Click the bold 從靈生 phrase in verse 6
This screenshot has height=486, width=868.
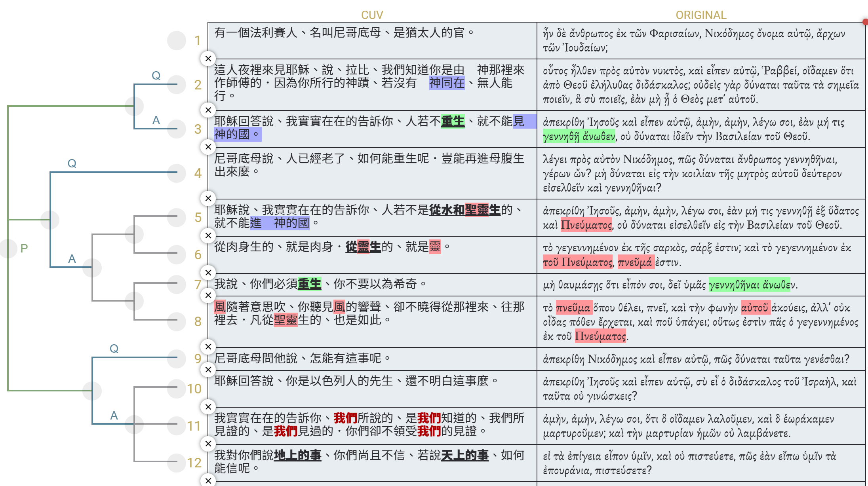coord(363,247)
